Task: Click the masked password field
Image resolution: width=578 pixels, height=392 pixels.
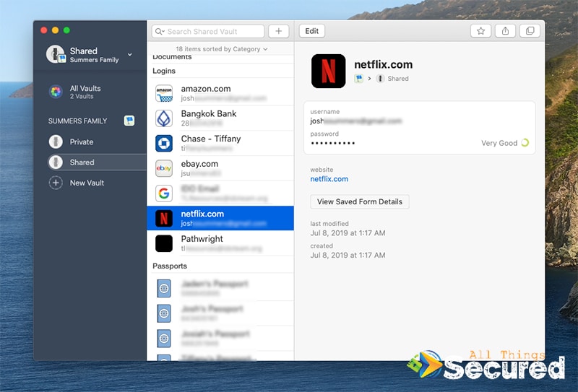Action: [x=333, y=143]
